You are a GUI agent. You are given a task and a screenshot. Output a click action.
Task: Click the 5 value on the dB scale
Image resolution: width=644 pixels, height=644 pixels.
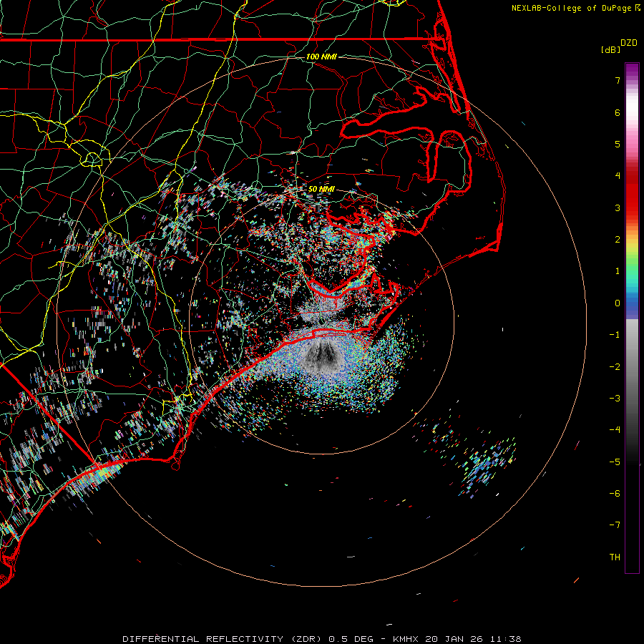tap(618, 144)
